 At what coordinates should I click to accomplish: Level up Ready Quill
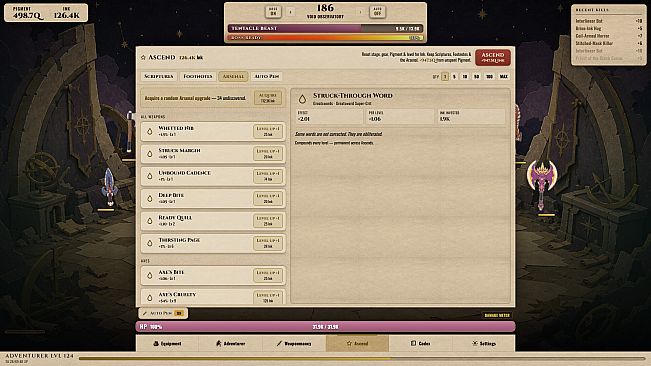[268, 221]
